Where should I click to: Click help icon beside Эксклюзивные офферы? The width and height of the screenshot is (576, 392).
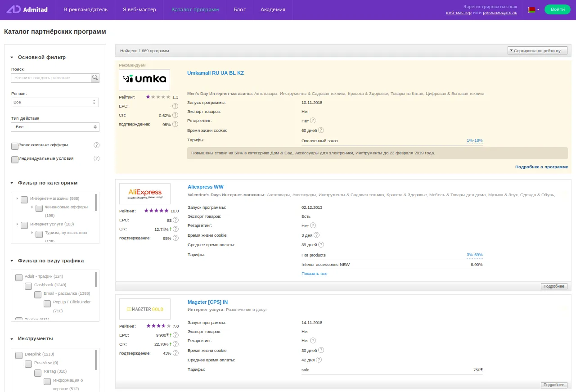coord(96,145)
